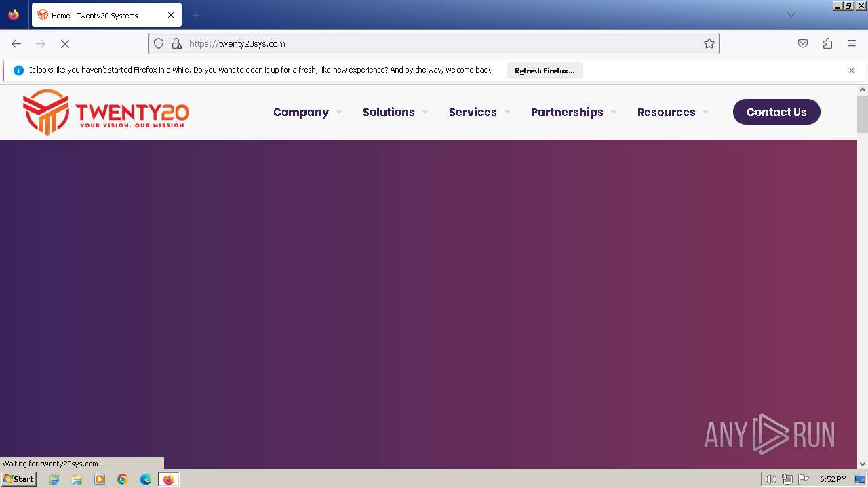List all tabs dropdown arrow

pyautogui.click(x=791, y=15)
